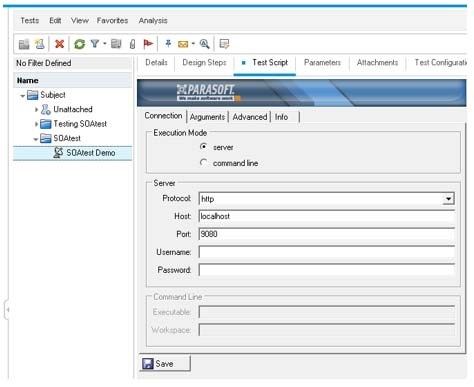
Task: Click the magnifier find icon
Action: [204, 44]
